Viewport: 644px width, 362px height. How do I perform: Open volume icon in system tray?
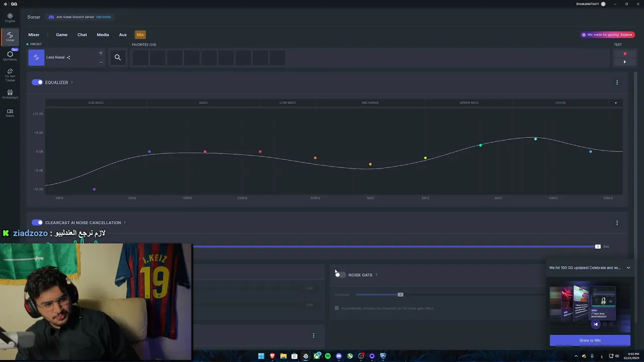(x=617, y=356)
